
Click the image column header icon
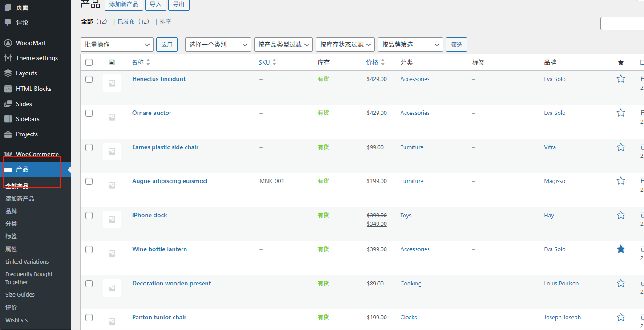tap(112, 62)
